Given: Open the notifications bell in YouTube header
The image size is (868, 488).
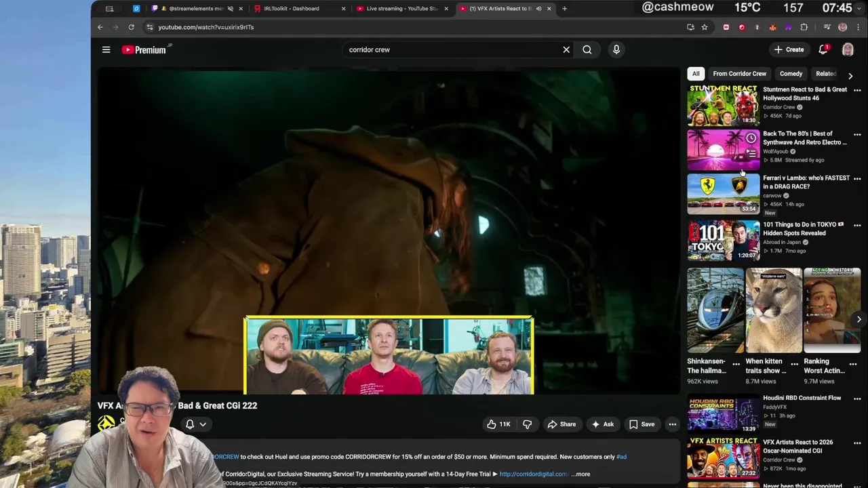Looking at the screenshot, I should click(x=823, y=49).
